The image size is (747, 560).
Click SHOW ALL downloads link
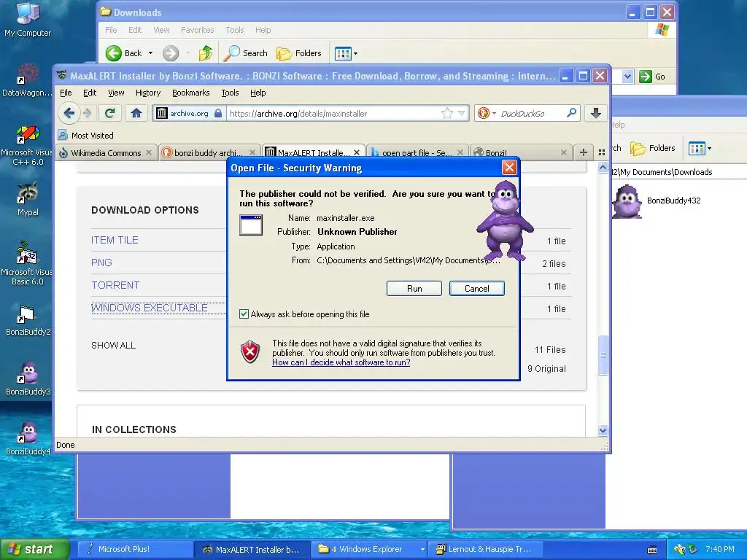point(113,345)
